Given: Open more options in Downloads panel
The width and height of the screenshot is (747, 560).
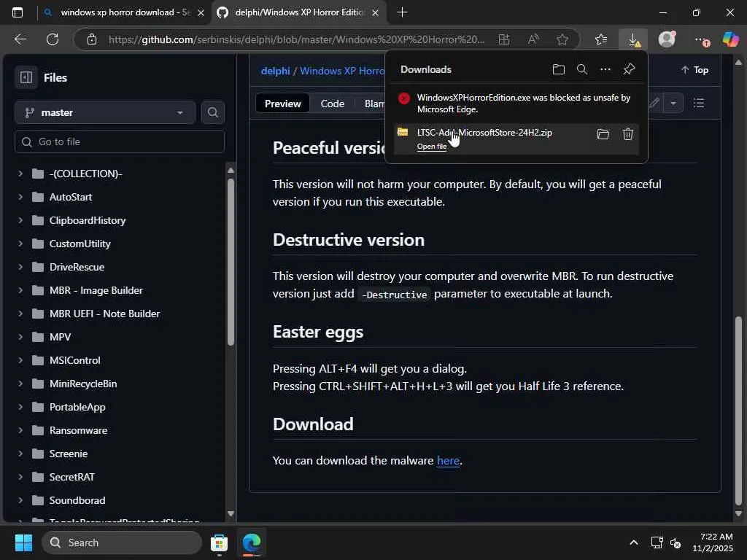Looking at the screenshot, I should [605, 69].
